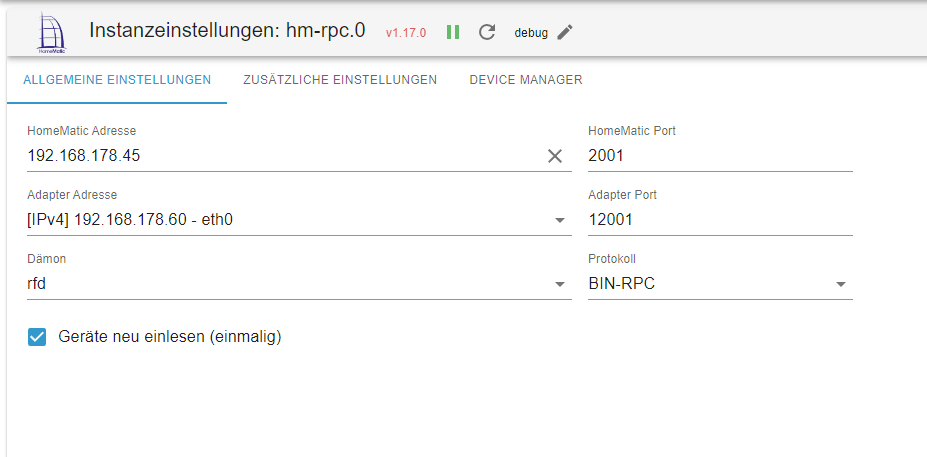Expand the Adapter Adresse dropdown

[x=559, y=220]
